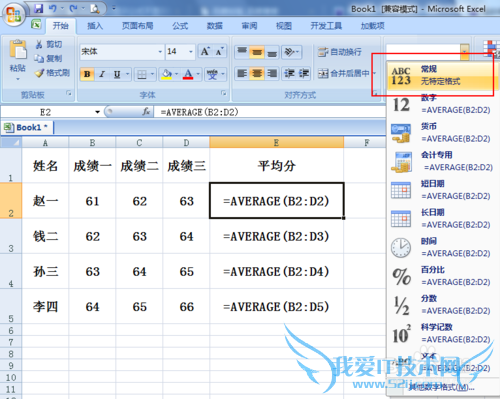500x399 pixels.
Task: Expand the Name Box dropdown
Action: point(97,112)
